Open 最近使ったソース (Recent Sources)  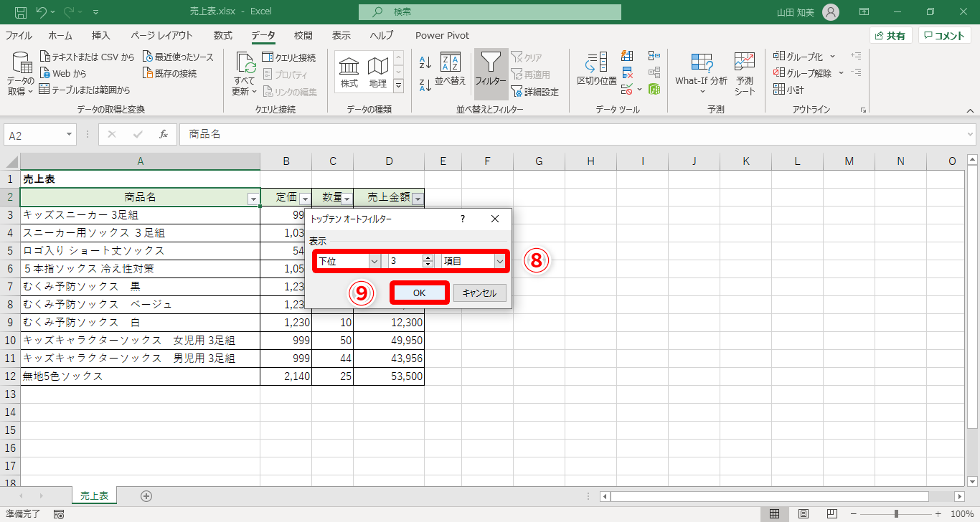pyautogui.click(x=178, y=57)
